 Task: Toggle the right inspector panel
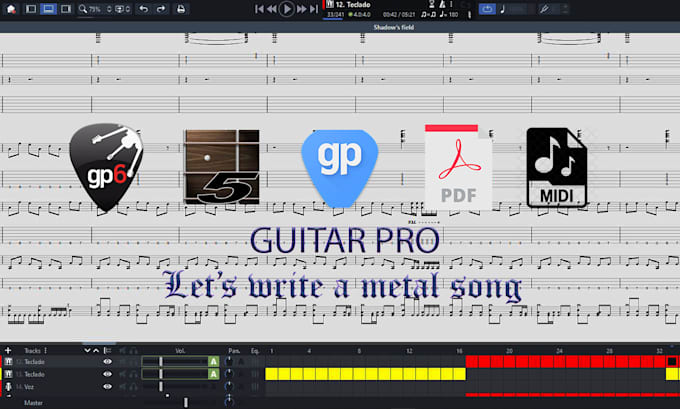(x=66, y=9)
